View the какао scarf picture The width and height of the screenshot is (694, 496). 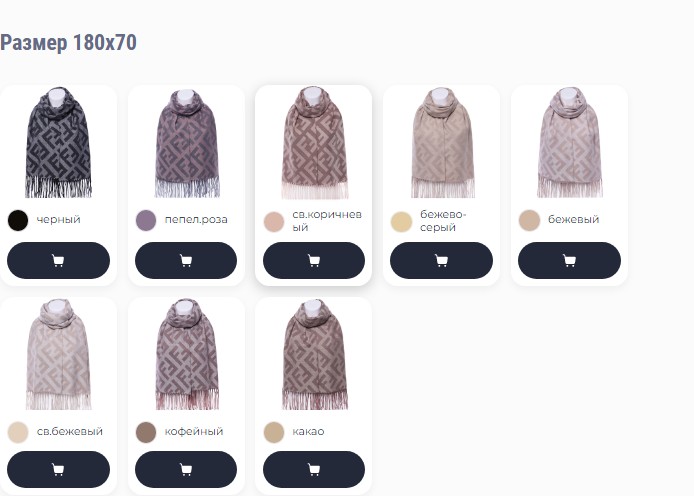315,354
